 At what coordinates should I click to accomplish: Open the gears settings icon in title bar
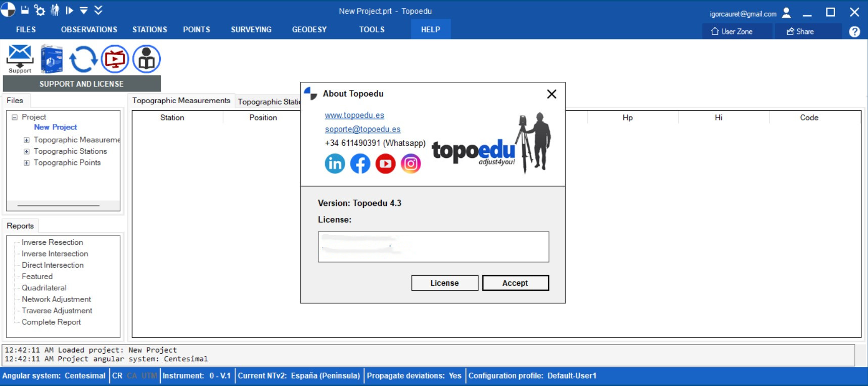39,10
